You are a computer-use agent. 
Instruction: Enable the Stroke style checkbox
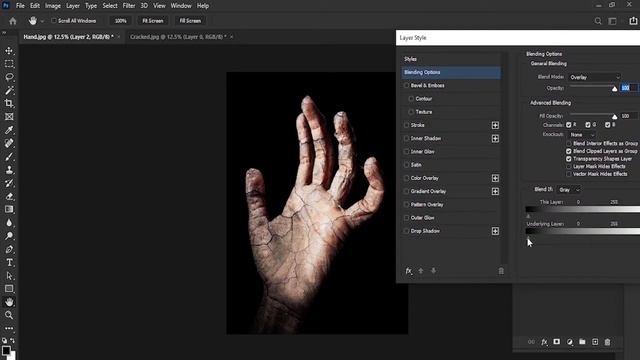coord(406,125)
